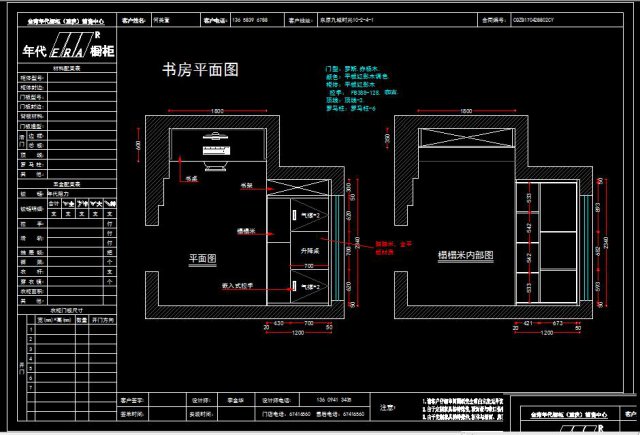This screenshot has width=640, height=435.
Task: Click the 平面图 view label
Action: pos(203,257)
